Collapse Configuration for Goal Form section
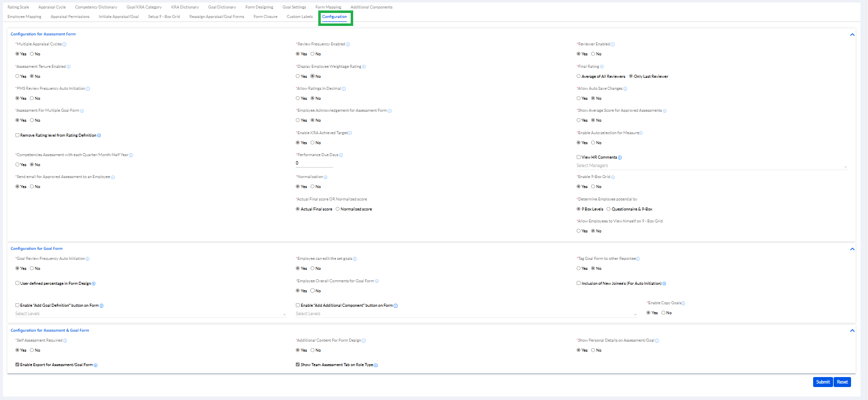Viewport: 868px width, 400px height. coord(852,249)
